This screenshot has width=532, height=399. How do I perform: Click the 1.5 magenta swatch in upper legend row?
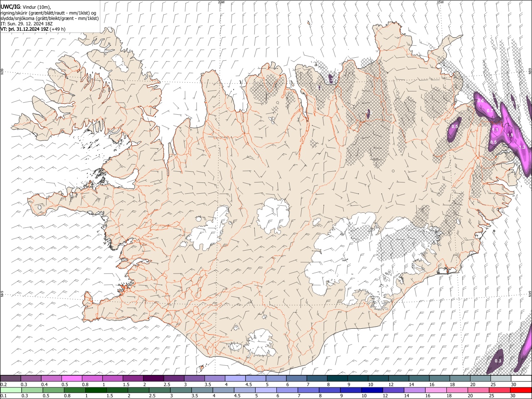[x=133, y=379]
